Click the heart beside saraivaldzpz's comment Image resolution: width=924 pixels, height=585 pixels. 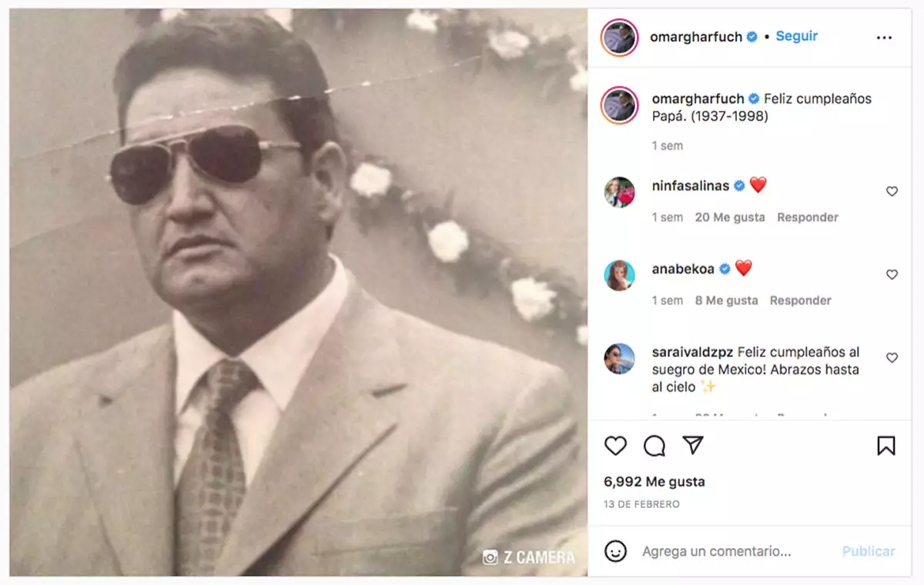tap(892, 357)
